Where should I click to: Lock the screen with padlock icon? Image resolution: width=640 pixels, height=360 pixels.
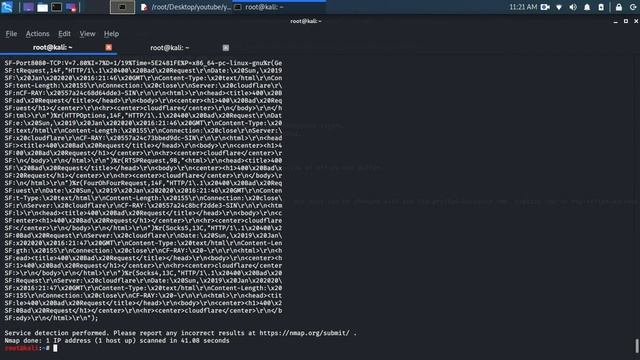pyautogui.click(x=619, y=7)
